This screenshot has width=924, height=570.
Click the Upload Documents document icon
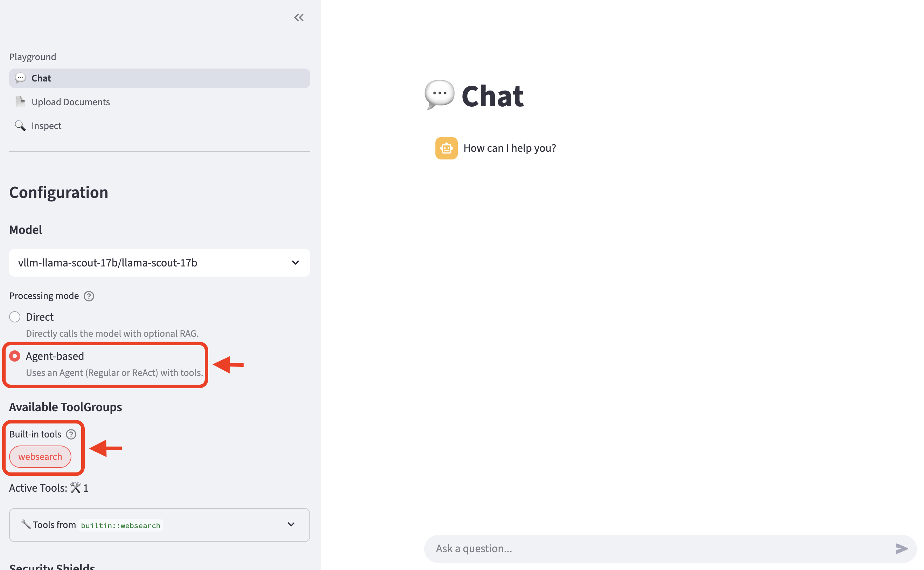tap(20, 101)
